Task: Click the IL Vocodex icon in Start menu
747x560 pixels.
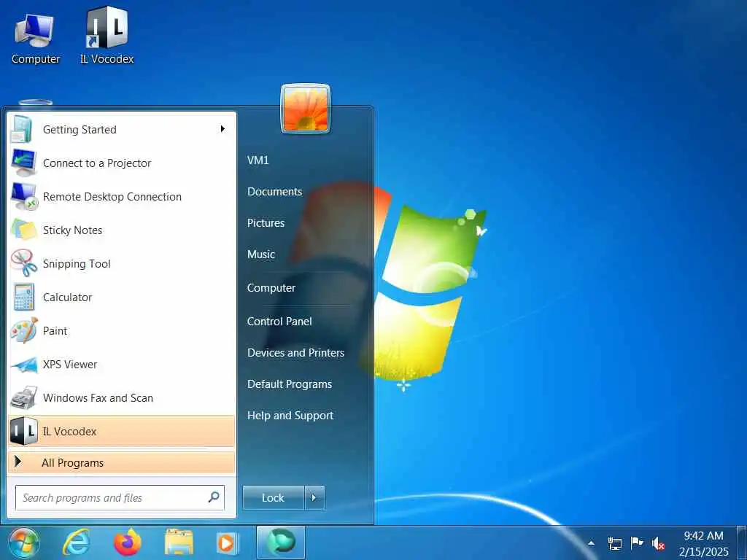Action: 24,431
